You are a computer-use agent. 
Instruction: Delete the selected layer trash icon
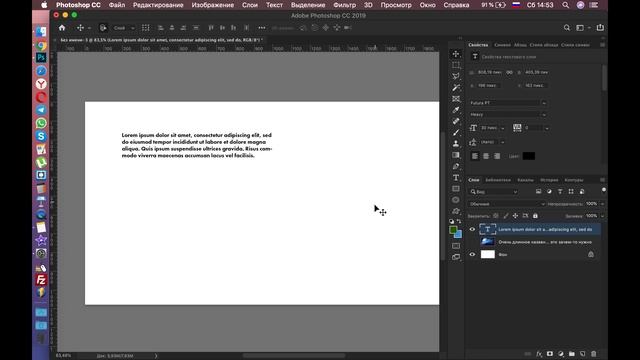click(594, 354)
